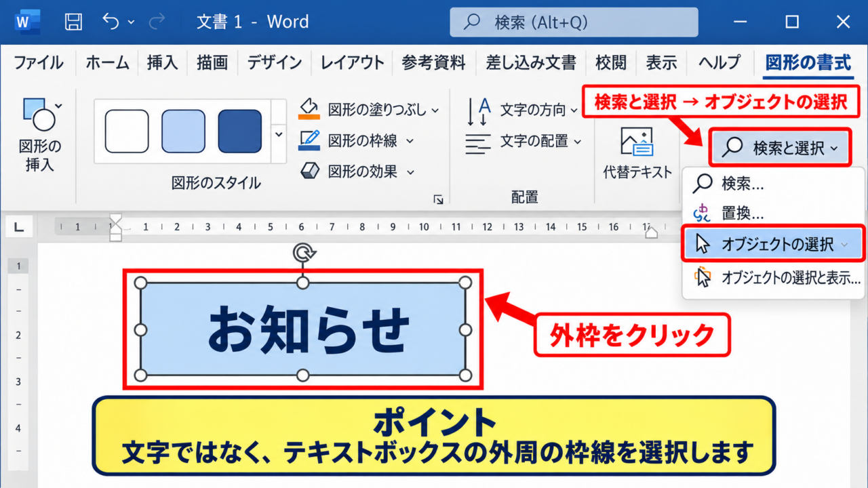Open the 表示 tab

click(x=661, y=63)
